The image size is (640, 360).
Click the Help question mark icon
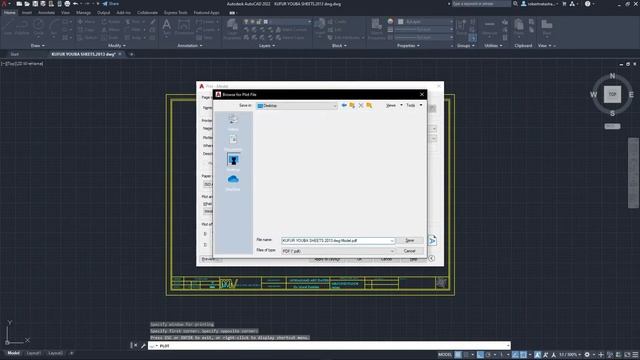point(587,4)
